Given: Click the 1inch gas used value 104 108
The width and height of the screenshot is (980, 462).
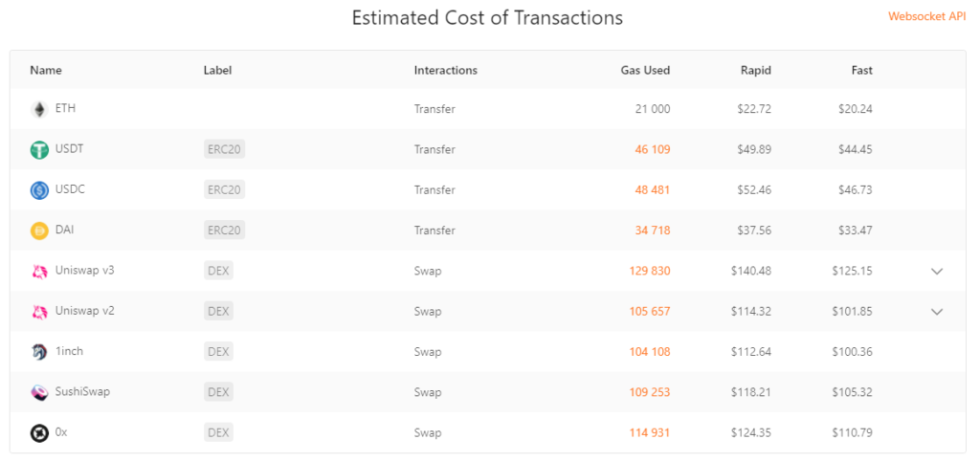Looking at the screenshot, I should [x=649, y=352].
